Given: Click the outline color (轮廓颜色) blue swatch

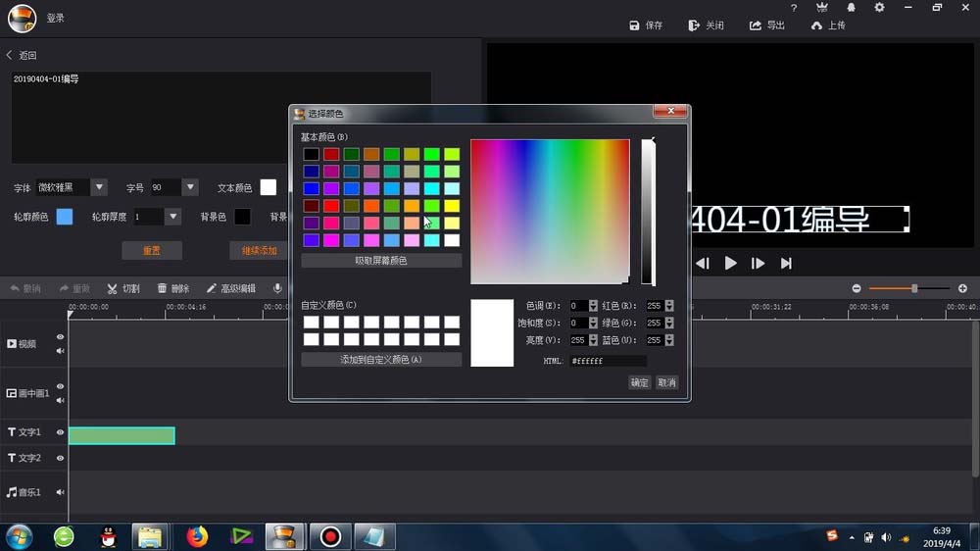Looking at the screenshot, I should coord(65,217).
